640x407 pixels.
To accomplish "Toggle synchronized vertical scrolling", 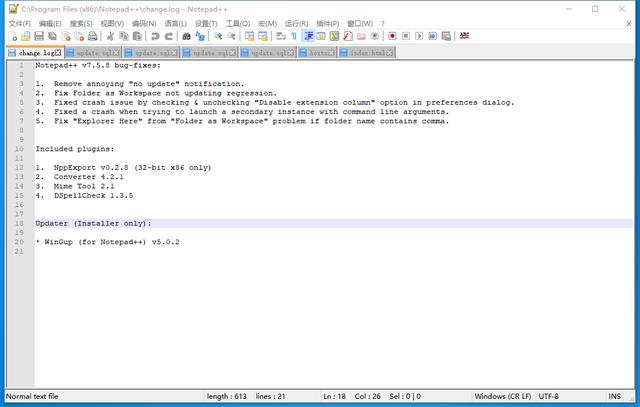I will click(x=249, y=36).
